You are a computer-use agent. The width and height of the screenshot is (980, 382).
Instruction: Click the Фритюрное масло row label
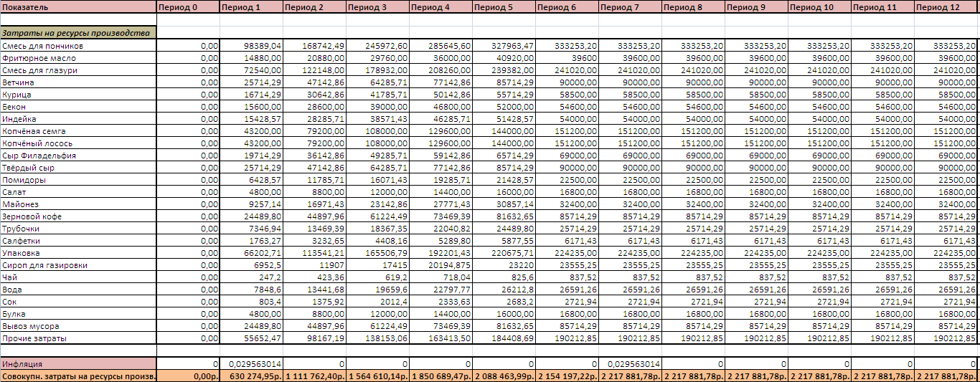pyautogui.click(x=78, y=58)
